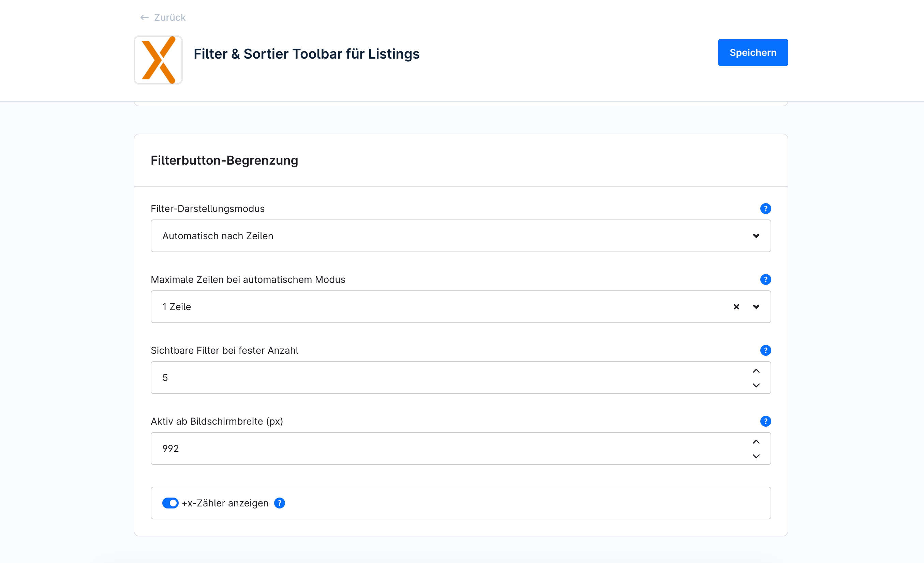Viewport: 924px width, 563px height.
Task: Show help for Maximale Zeilen setting
Action: 765,279
